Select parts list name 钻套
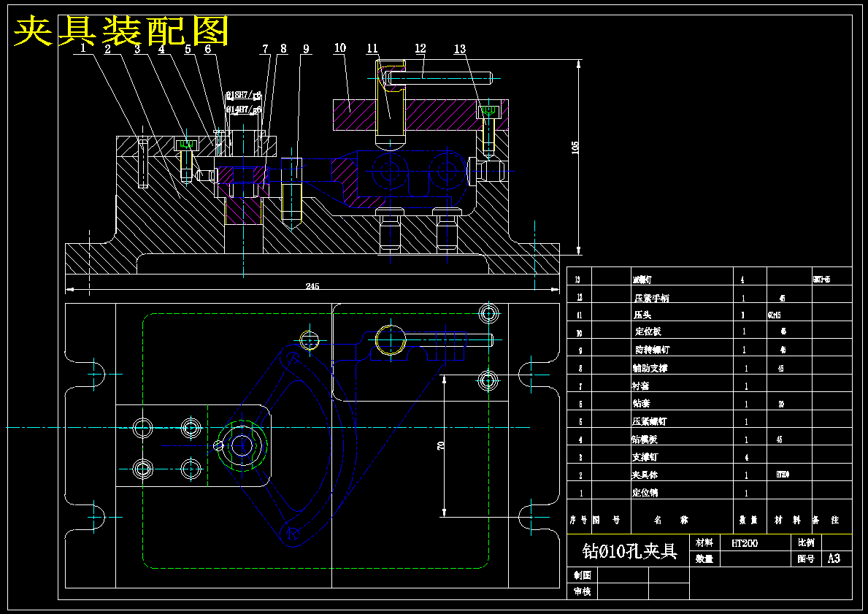 coord(641,404)
